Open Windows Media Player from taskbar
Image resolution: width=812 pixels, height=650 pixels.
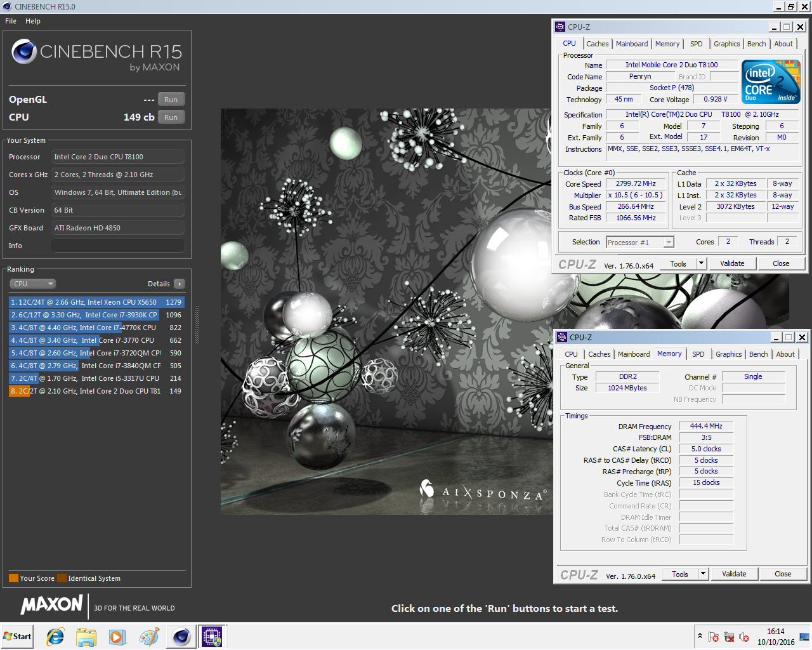pyautogui.click(x=117, y=637)
